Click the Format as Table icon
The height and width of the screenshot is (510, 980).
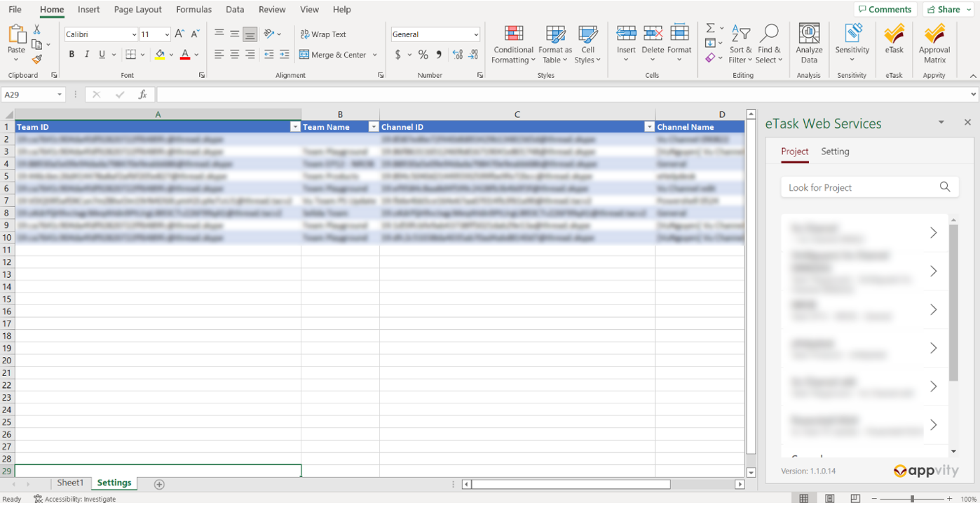point(555,43)
